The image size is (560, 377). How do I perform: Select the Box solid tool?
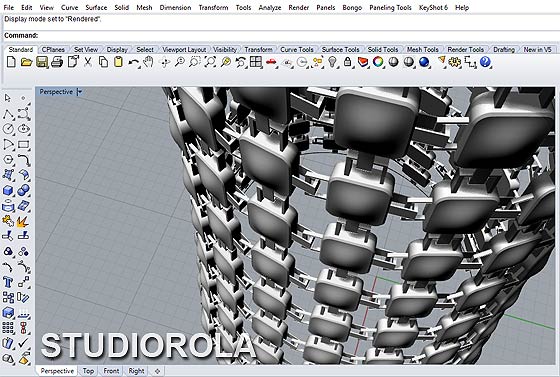pyautogui.click(x=8, y=190)
